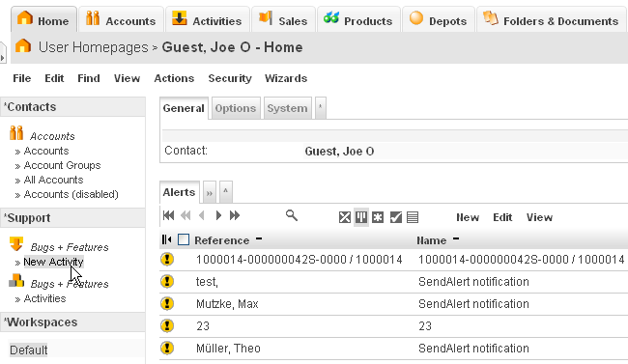Fast-forward pages in Alerts grid

click(235, 215)
